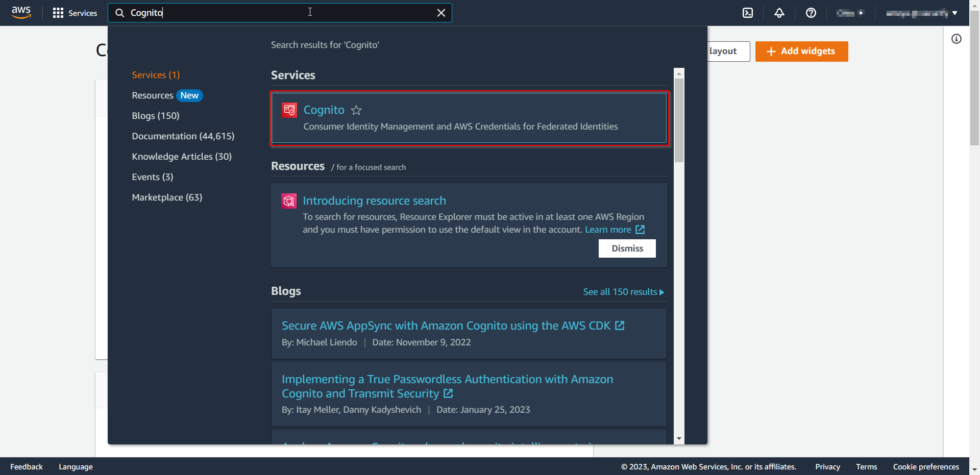Click the Cognito service icon
This screenshot has width=980, height=475.
(289, 110)
